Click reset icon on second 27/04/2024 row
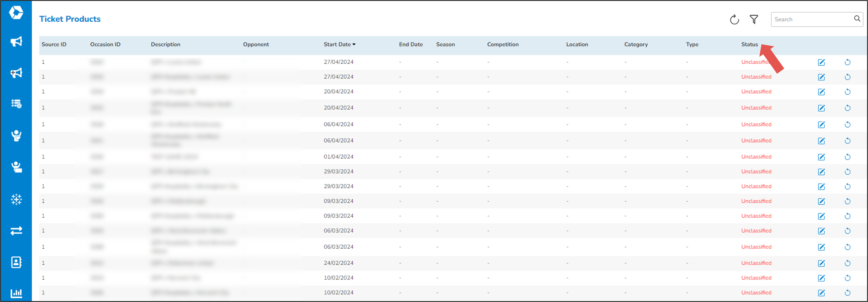This screenshot has width=868, height=302. click(848, 77)
